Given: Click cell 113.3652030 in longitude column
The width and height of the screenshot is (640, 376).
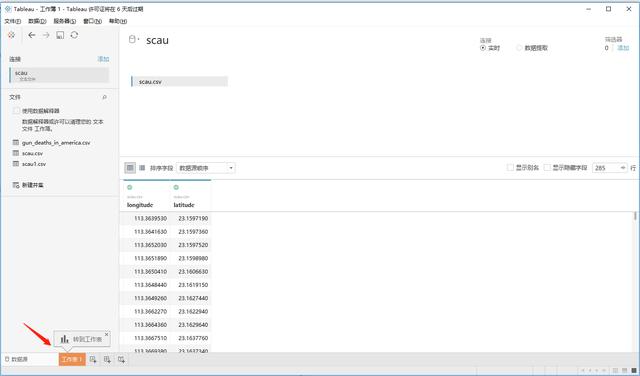Looking at the screenshot, I should click(151, 245).
